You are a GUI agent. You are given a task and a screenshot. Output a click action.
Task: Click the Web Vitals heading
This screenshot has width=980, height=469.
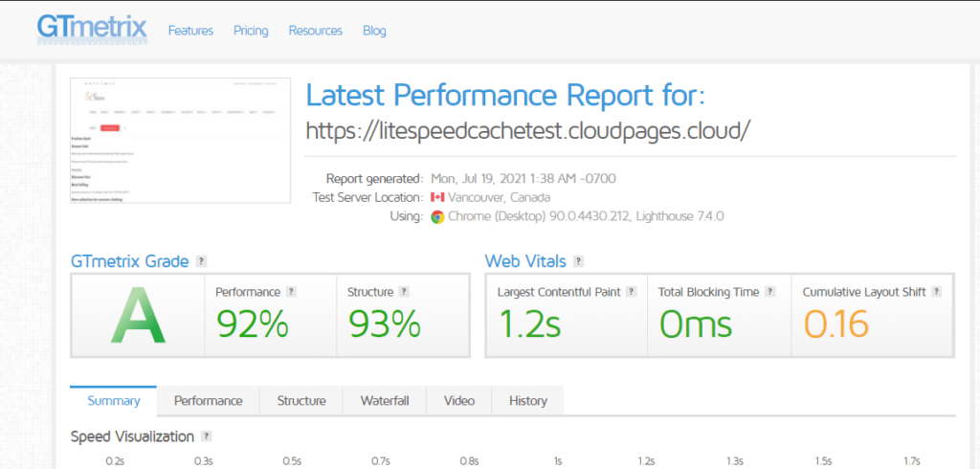point(525,260)
